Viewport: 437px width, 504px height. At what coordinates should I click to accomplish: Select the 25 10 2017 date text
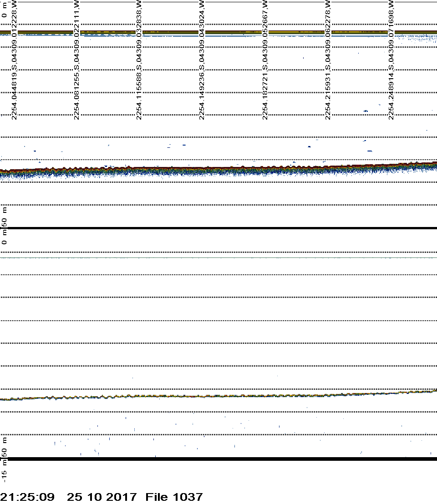coord(102,497)
